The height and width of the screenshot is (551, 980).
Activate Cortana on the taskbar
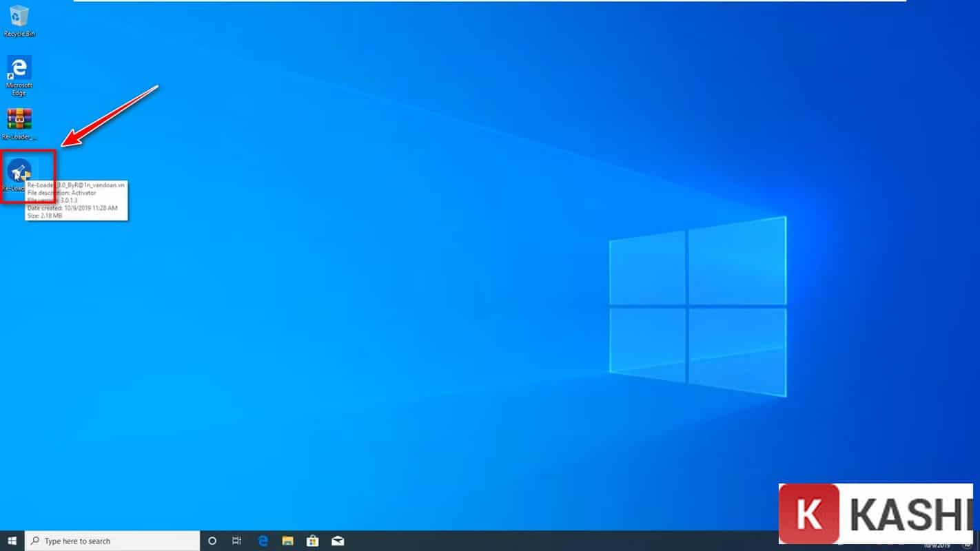coord(212,541)
